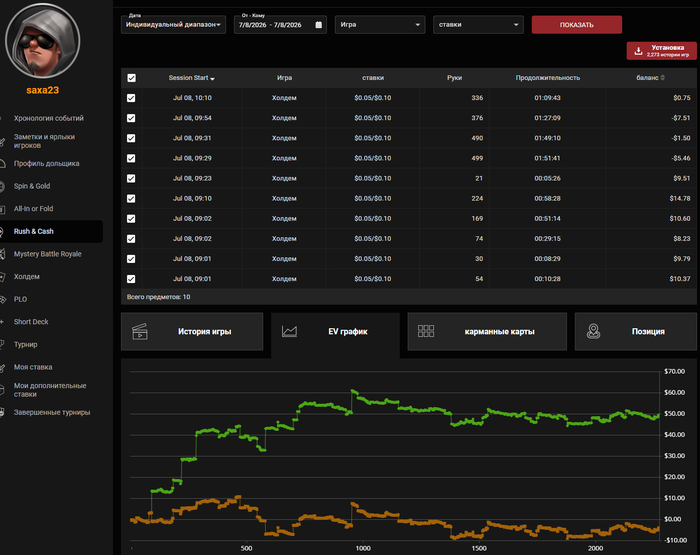Click the Игра column header
This screenshot has width=700, height=555.
click(284, 78)
